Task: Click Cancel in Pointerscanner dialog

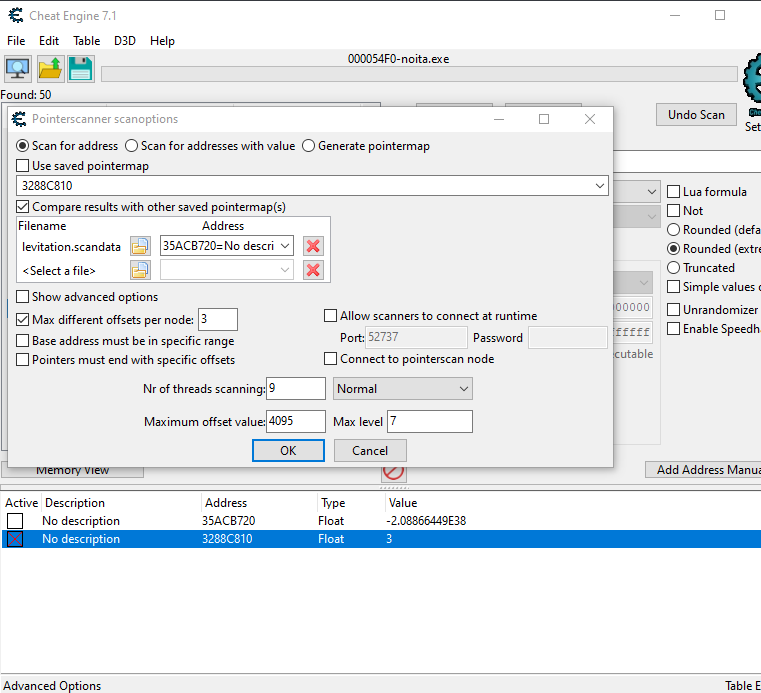Action: [370, 450]
